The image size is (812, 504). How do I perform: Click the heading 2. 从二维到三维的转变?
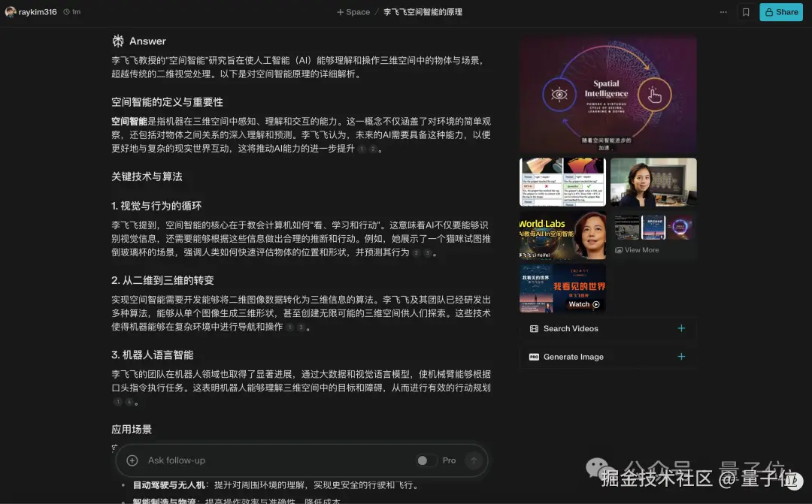[162, 280]
